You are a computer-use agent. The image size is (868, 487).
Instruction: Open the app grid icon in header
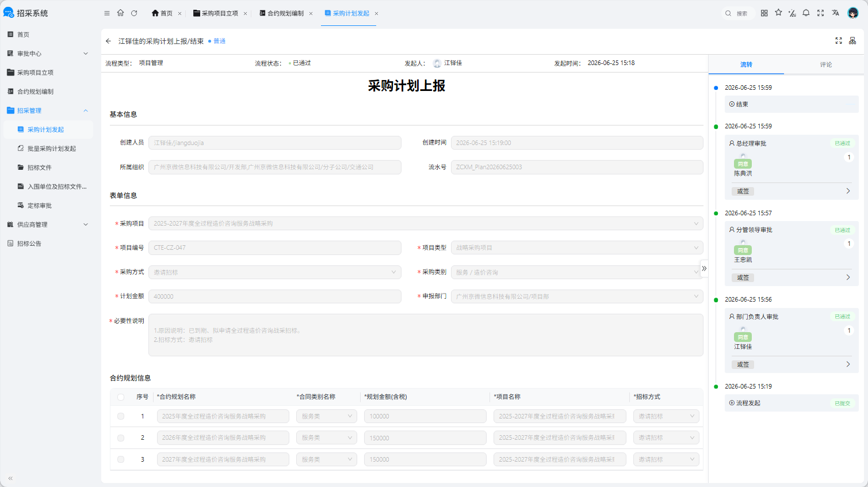tap(764, 13)
